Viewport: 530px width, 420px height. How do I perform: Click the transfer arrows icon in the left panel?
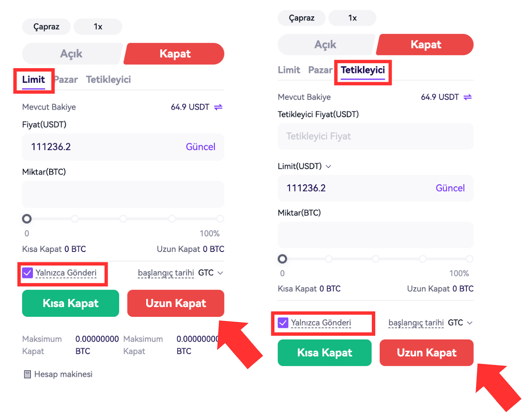(x=218, y=107)
